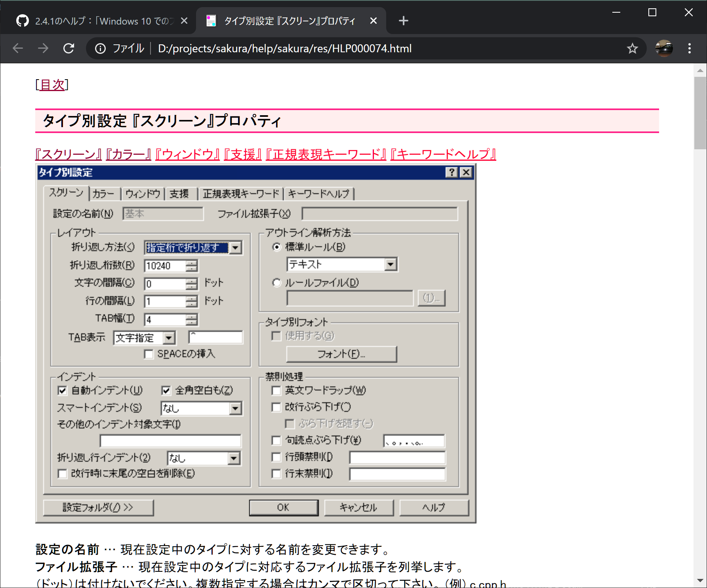Click the page vertical scrollbar thumb

[x=700, y=113]
